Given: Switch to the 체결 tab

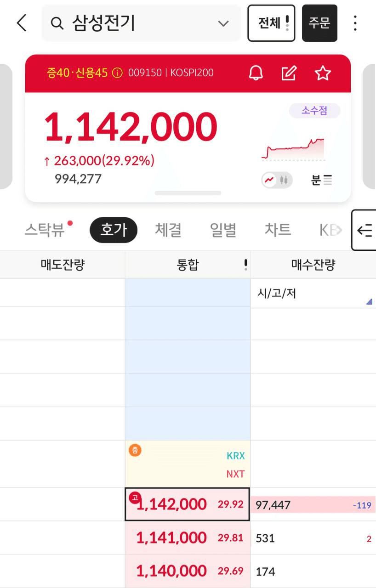Looking at the screenshot, I should [168, 230].
